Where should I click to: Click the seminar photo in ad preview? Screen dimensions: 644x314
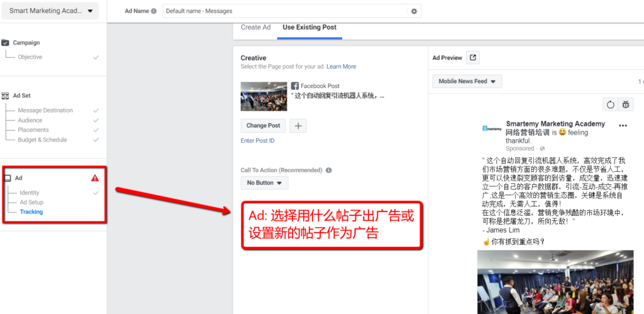pos(555,283)
